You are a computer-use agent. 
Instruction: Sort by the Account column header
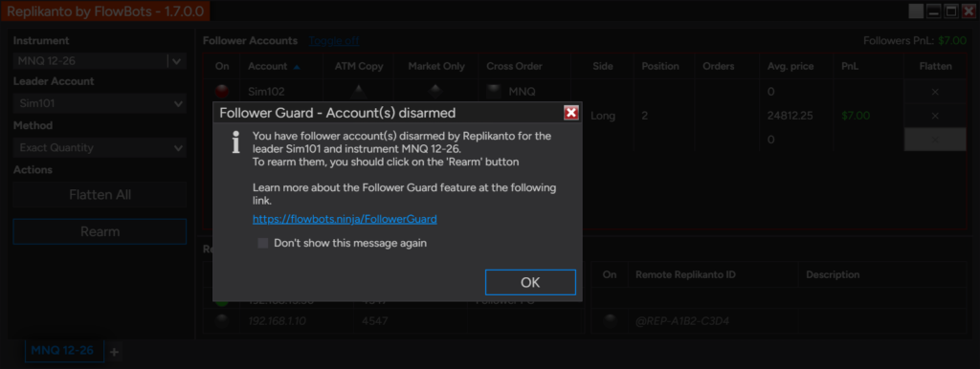click(x=280, y=66)
